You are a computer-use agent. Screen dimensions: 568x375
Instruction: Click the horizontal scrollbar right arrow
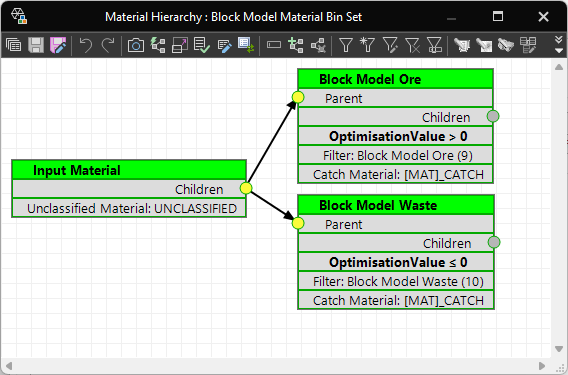[x=542, y=366]
